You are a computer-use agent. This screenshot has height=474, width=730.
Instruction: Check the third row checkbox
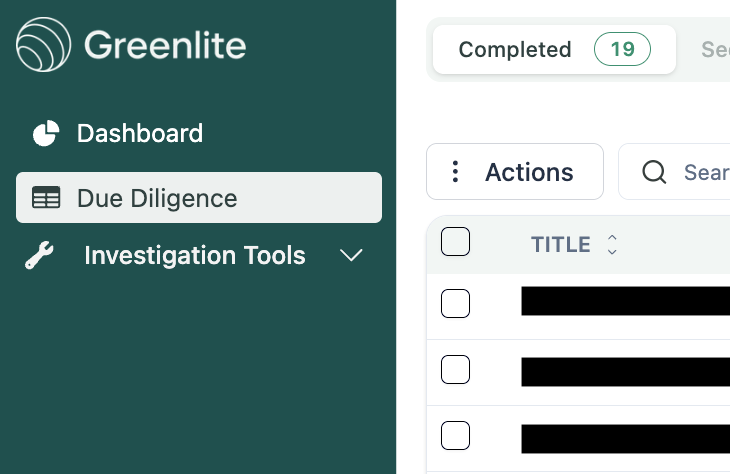pos(455,435)
